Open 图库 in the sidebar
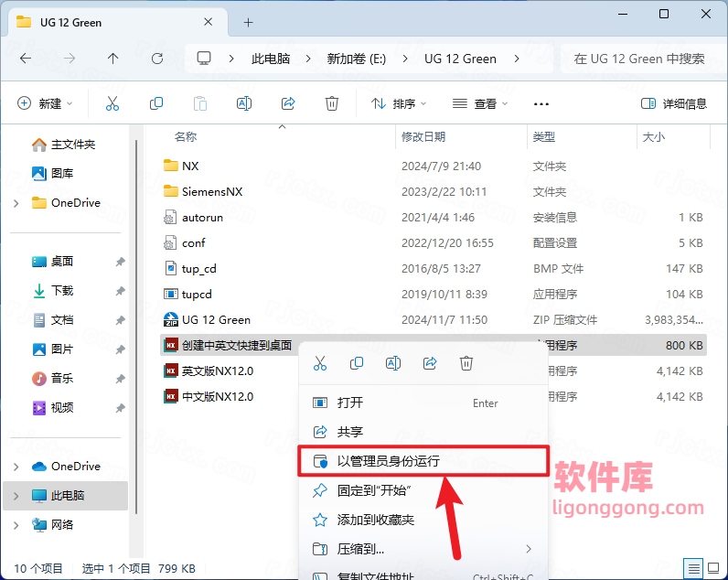 (52, 173)
